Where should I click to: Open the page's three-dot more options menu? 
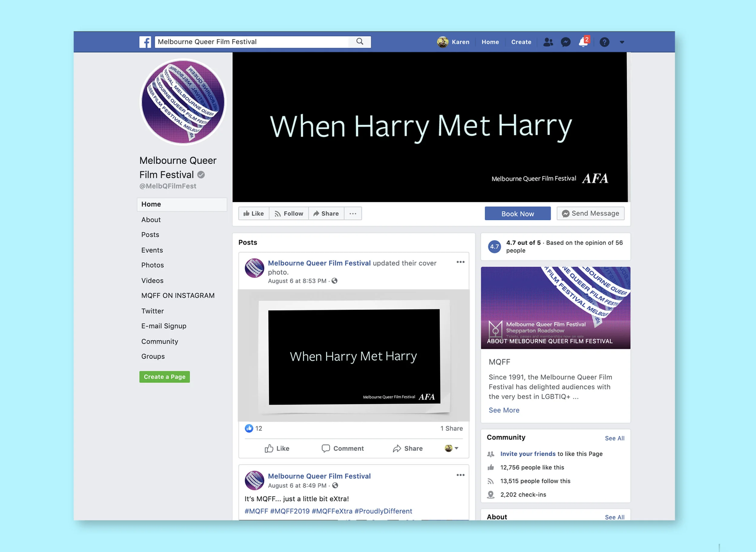[353, 214]
